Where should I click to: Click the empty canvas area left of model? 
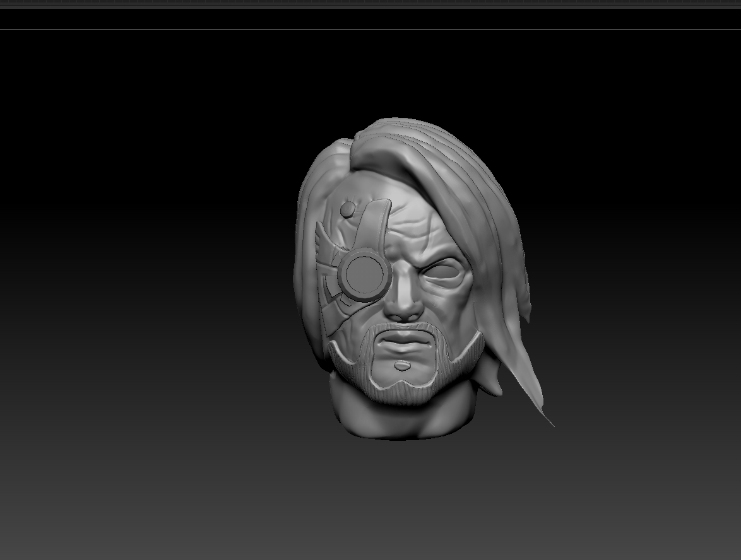click(x=142, y=283)
